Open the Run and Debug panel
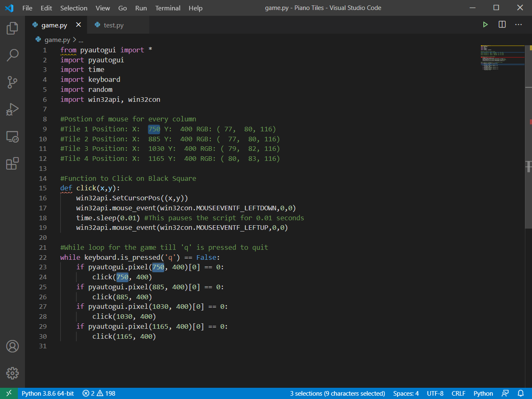 coord(12,109)
